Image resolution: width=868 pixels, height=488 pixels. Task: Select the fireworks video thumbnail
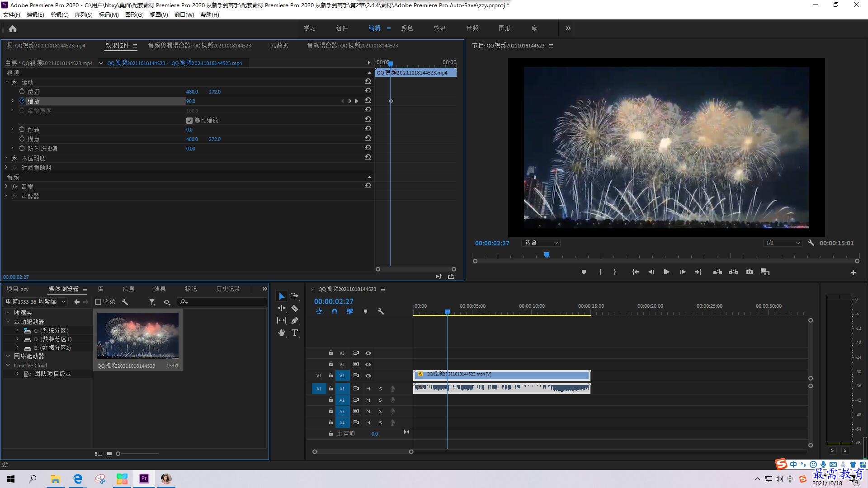click(138, 335)
